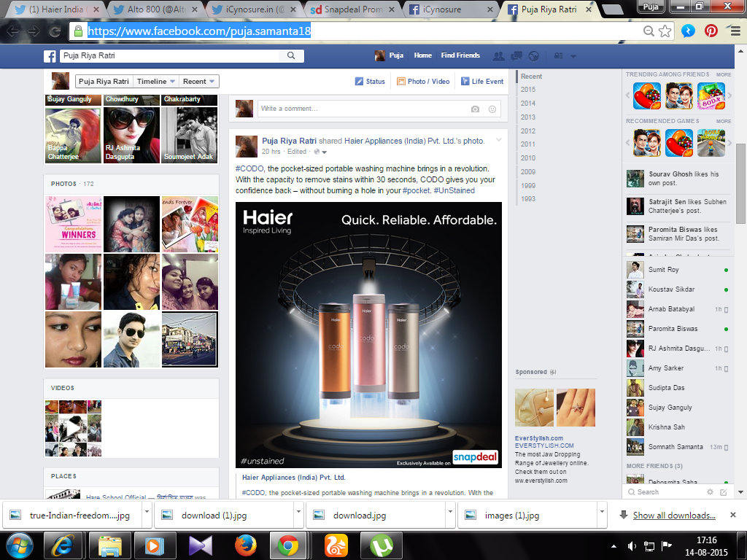Open Haier Appliances (India) Pvt. Ltd. link below image
Viewport: 747px width, 560px height.
tap(293, 477)
